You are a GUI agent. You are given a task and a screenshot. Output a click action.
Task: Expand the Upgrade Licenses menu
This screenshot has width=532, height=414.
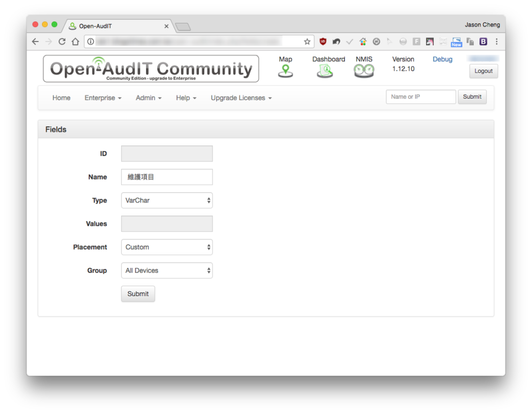point(241,98)
